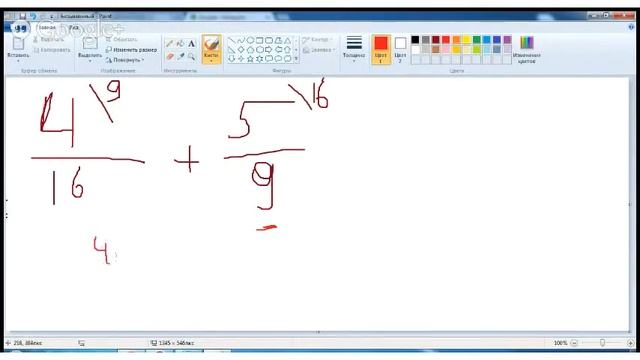Image resolution: width=640 pixels, height=360 pixels.
Task: Choose the Curve shape
Action: point(241,40)
